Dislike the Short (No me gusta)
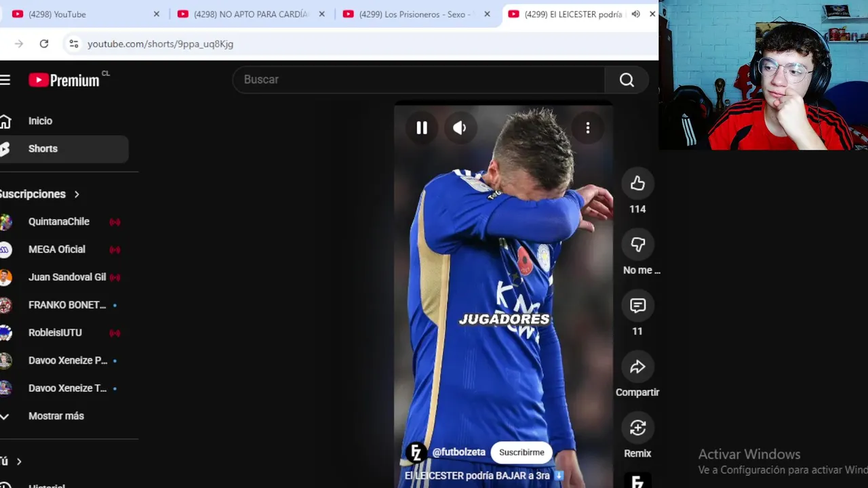 tap(637, 245)
